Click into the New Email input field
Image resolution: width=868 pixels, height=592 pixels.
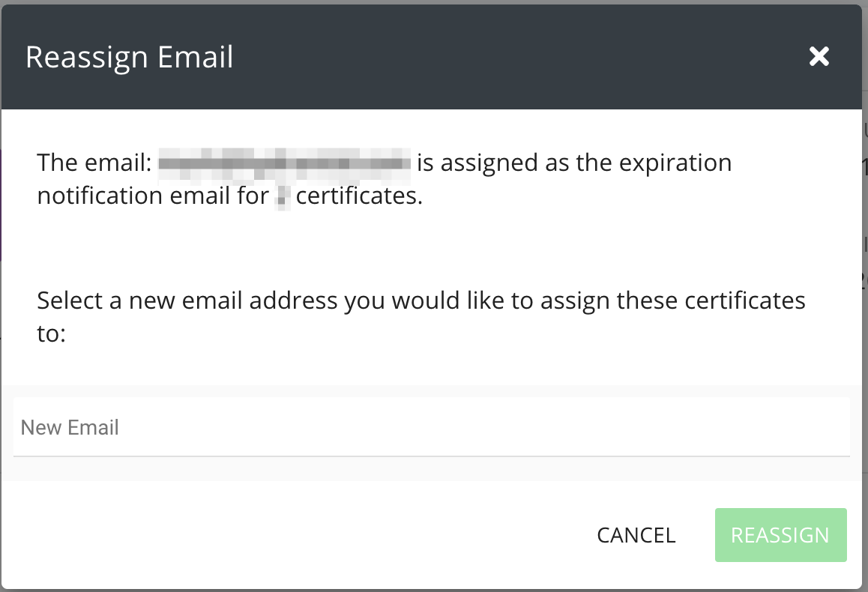click(431, 427)
